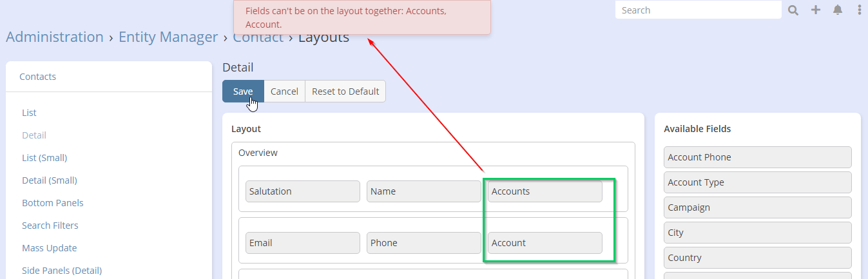Select Mass Update layout option
Viewport: 868px width, 279px height.
coord(49,248)
